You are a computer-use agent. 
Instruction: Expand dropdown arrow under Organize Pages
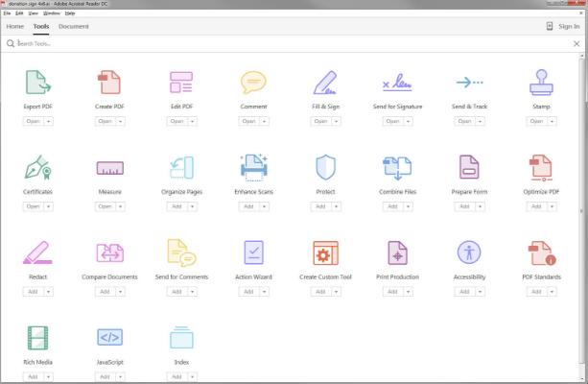[192, 206]
